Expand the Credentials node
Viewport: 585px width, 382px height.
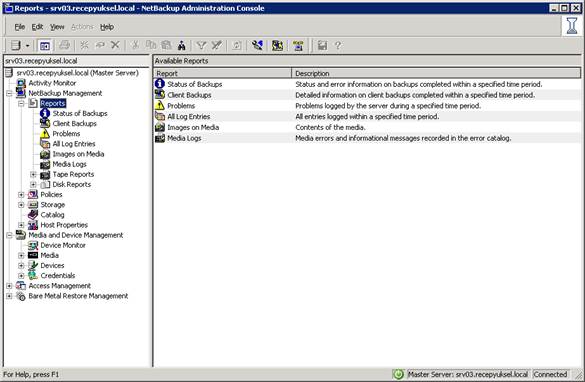click(x=21, y=276)
